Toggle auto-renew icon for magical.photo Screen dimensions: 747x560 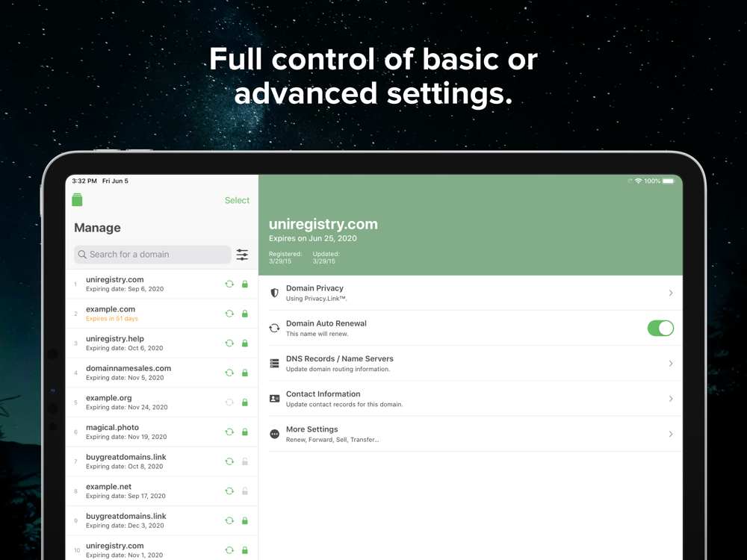point(229,432)
